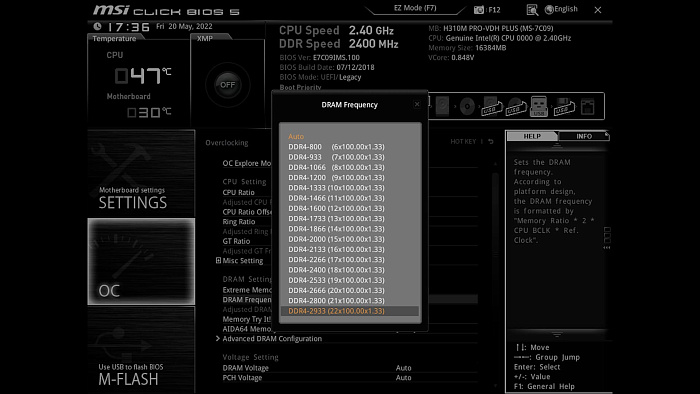700x394 pixels.
Task: Open M-FLASH to flash BIOS via USB
Action: pos(141,350)
